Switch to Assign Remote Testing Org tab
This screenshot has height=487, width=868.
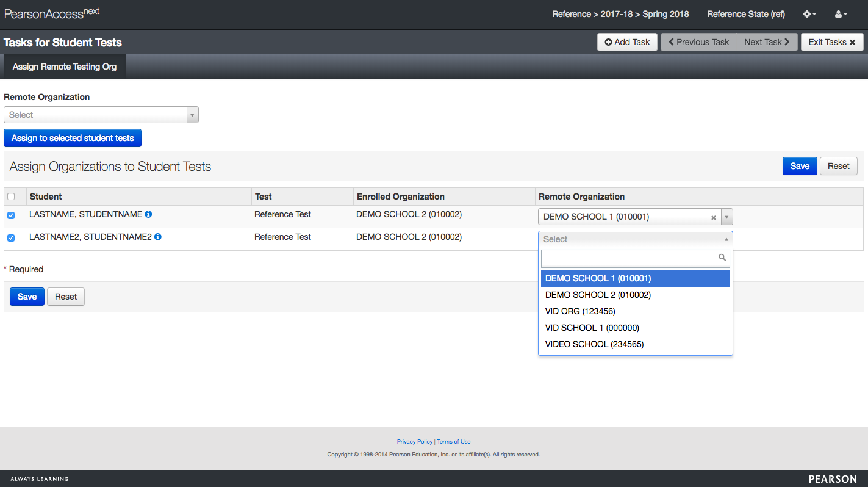(65, 67)
